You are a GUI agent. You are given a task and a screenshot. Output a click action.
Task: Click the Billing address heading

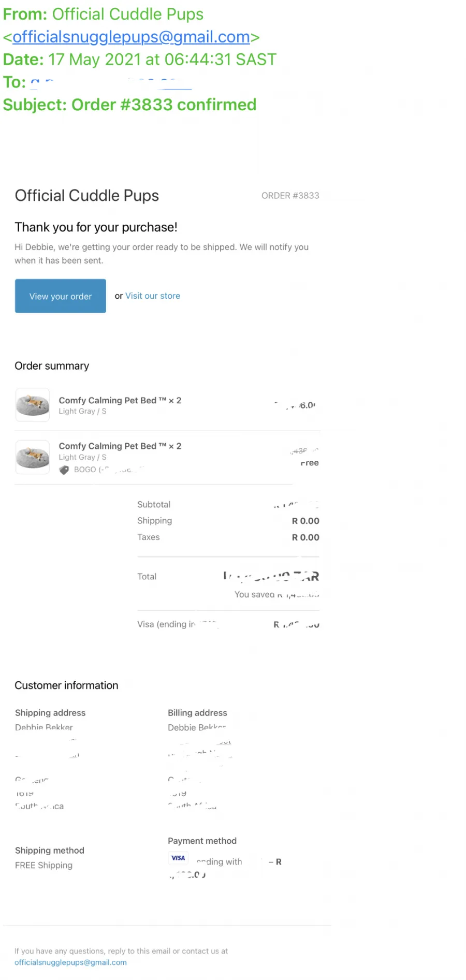197,713
